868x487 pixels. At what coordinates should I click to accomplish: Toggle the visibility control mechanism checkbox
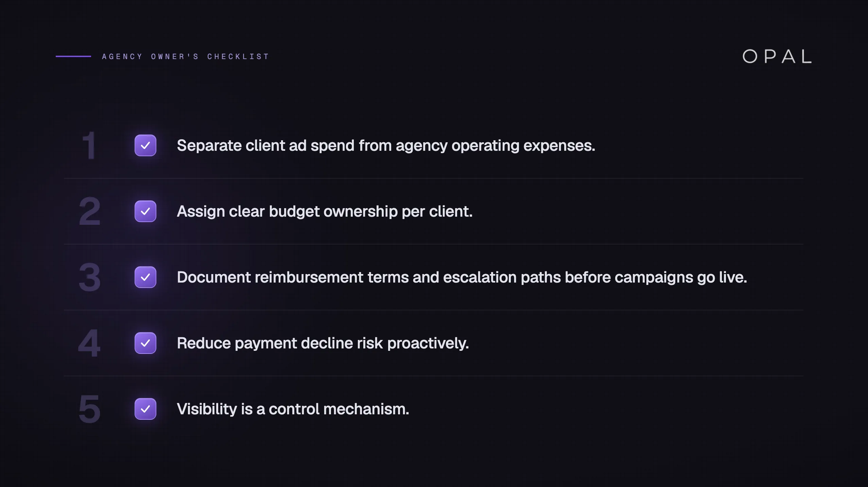(x=145, y=409)
